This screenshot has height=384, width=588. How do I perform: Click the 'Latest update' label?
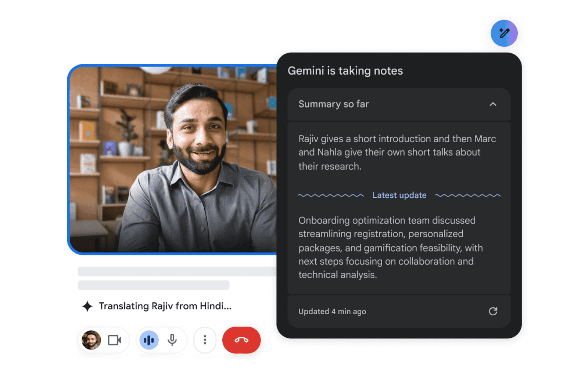click(x=399, y=195)
